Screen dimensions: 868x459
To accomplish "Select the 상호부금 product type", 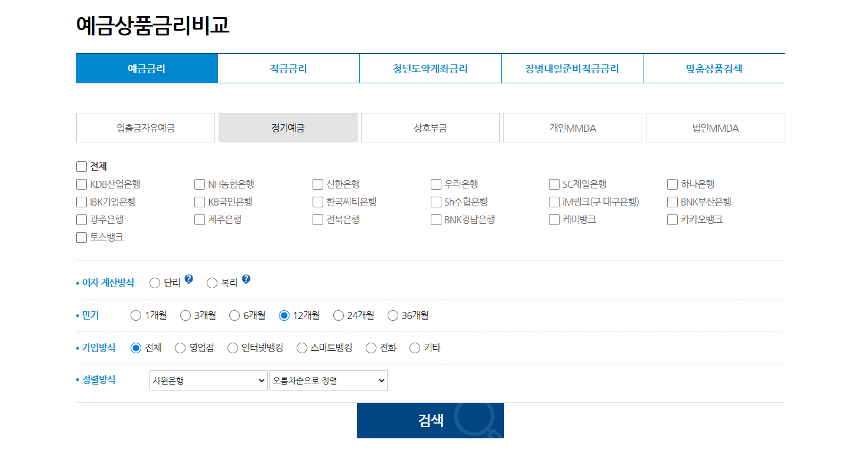I will pyautogui.click(x=431, y=128).
